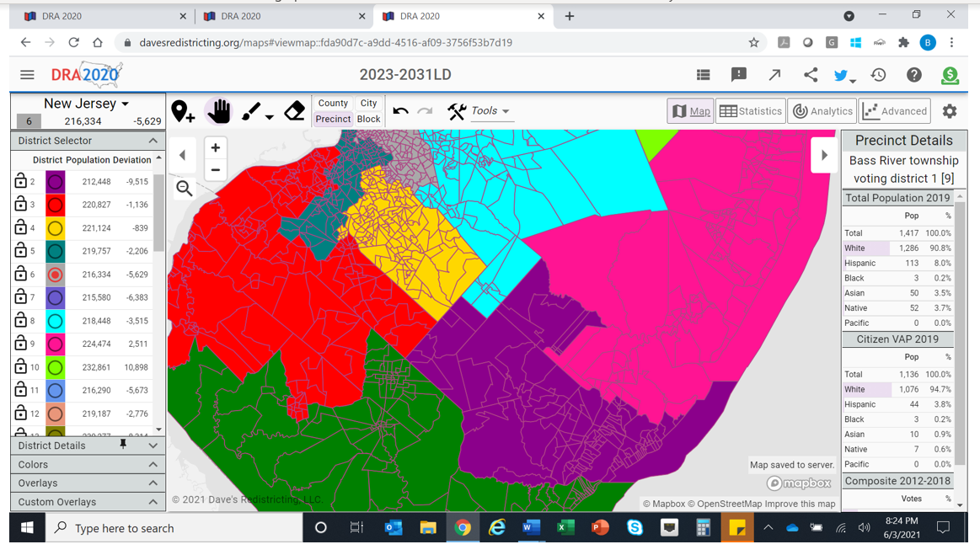Select the yellow district 4 color swatch
The height and width of the screenshot is (555, 980).
pos(55,228)
